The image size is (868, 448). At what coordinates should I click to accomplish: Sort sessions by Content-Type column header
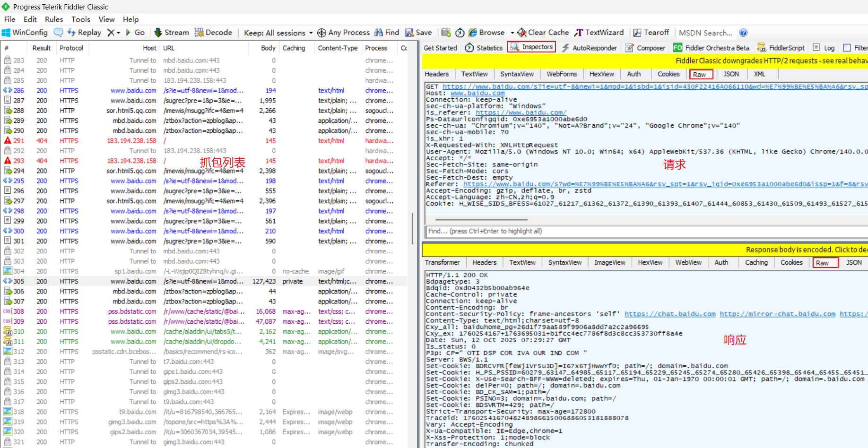pos(338,48)
